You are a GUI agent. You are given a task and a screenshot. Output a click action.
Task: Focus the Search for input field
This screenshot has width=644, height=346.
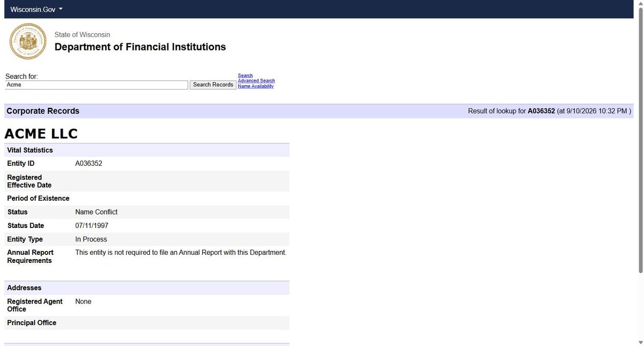click(x=97, y=85)
